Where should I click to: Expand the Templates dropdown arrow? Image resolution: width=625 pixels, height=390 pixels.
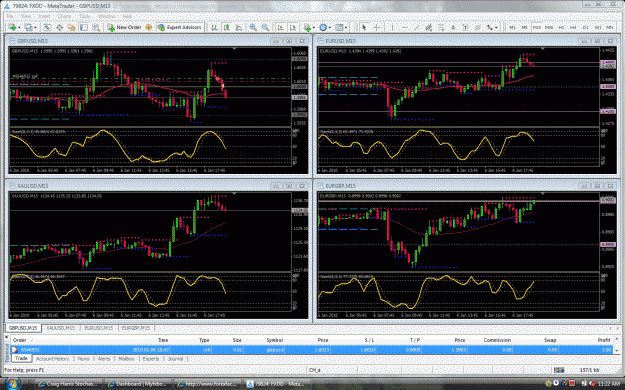[345, 28]
